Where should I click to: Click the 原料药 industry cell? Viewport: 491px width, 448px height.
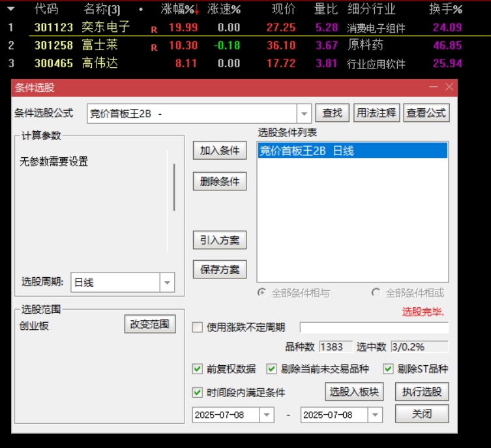[x=365, y=45]
